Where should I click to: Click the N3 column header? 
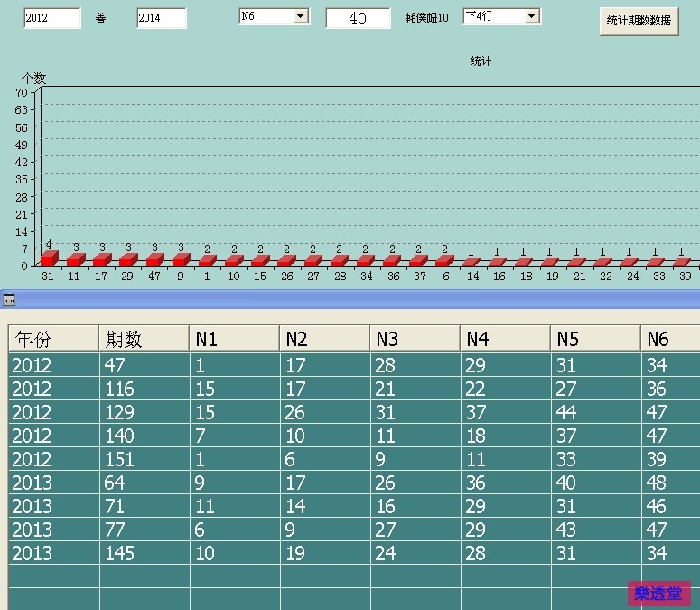click(415, 339)
